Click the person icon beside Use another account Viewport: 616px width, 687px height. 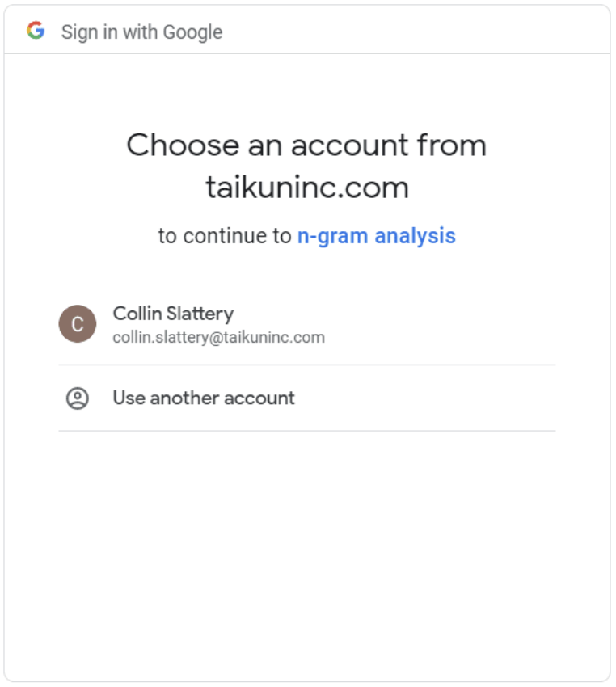(x=78, y=398)
